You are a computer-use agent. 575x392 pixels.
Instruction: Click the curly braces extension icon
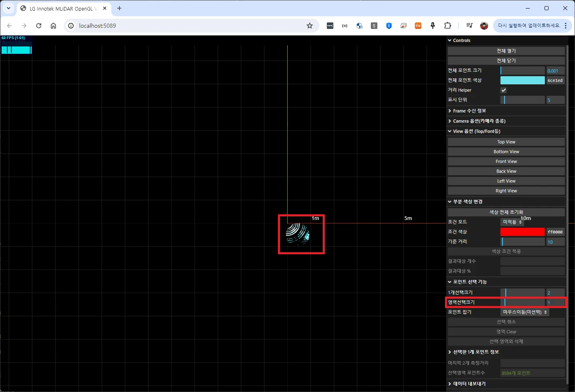pos(345,26)
